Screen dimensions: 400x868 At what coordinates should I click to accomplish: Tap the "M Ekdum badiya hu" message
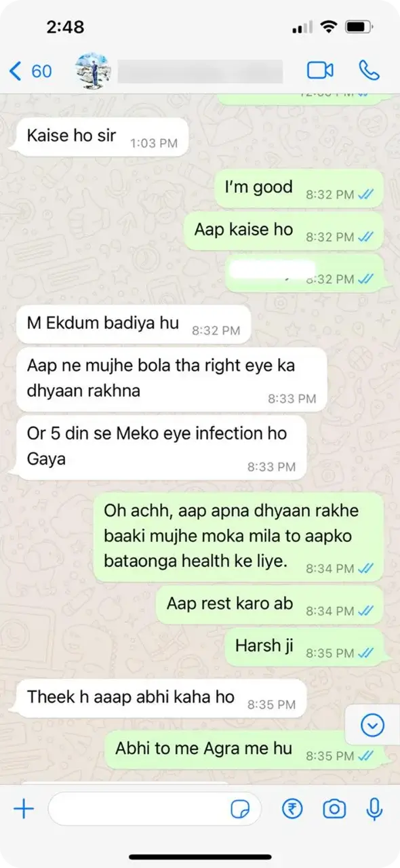[134, 325]
